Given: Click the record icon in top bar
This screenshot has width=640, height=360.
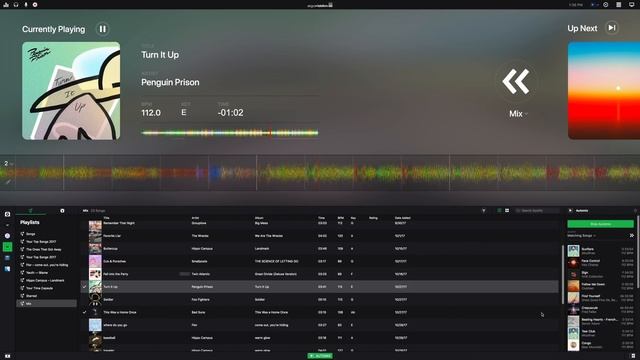Looking at the screenshot, I should coord(35,4).
